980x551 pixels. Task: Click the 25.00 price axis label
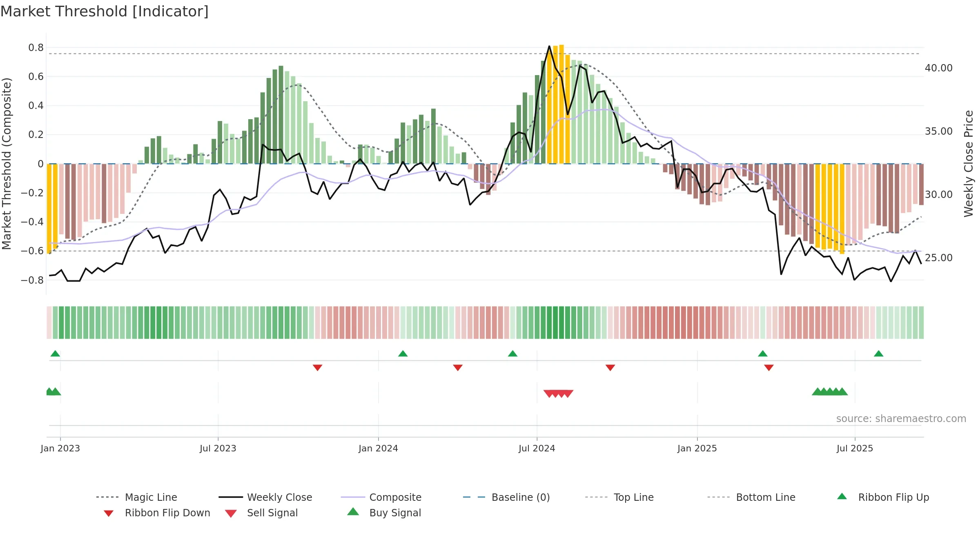pos(938,258)
